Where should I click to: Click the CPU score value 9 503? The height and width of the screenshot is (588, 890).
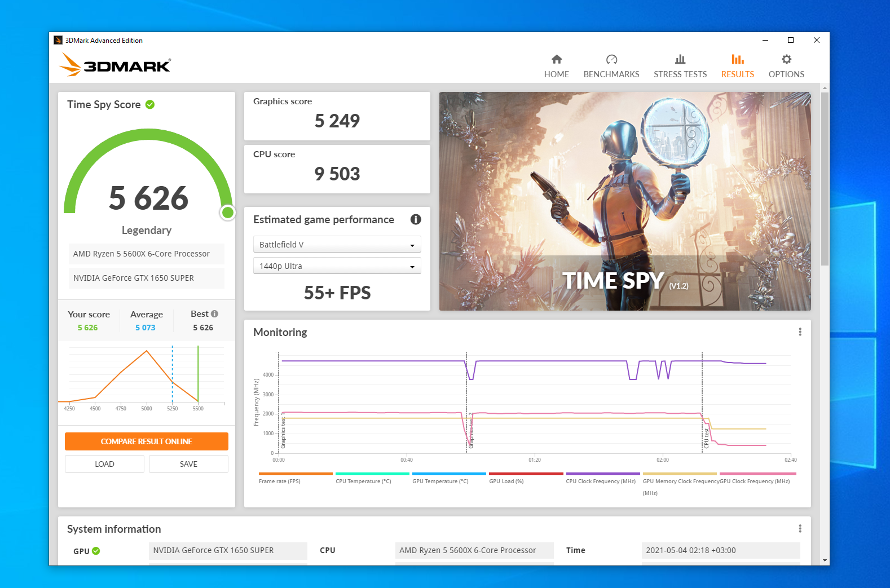point(337,174)
